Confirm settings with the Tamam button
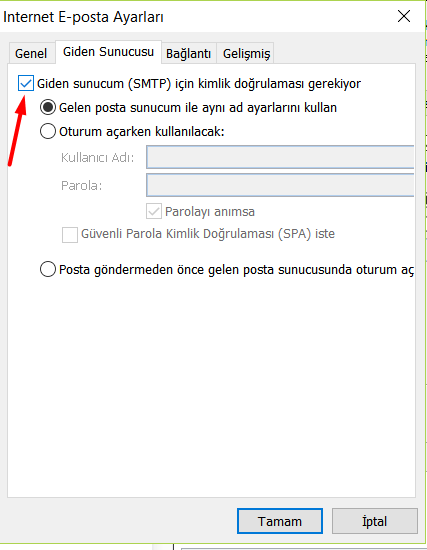Image resolution: width=427 pixels, height=550 pixels. tap(280, 521)
